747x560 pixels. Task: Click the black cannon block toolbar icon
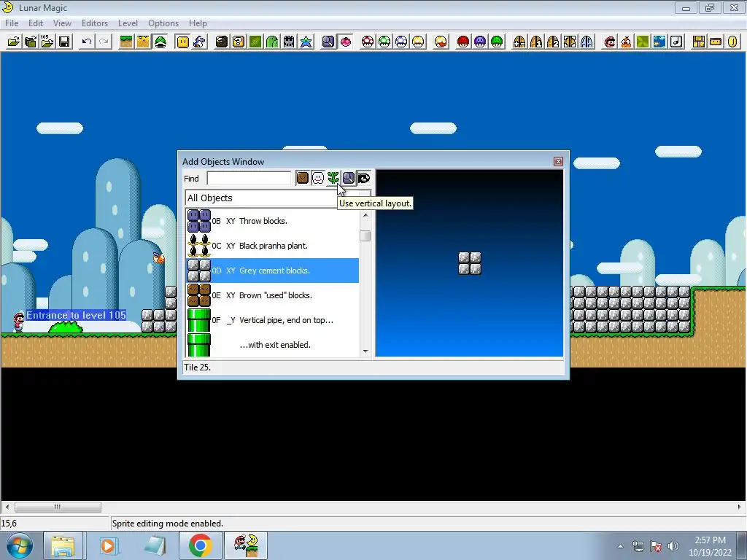[222, 42]
